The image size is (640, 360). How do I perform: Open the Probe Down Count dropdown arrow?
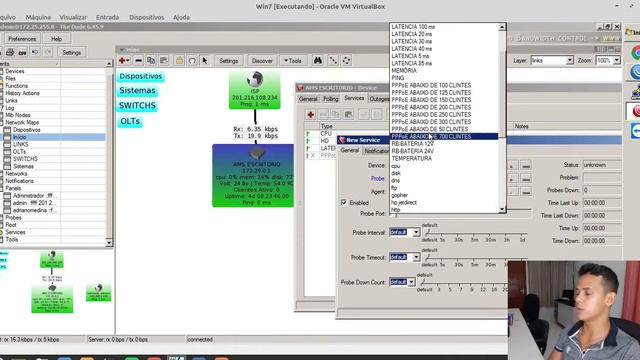[411, 282]
